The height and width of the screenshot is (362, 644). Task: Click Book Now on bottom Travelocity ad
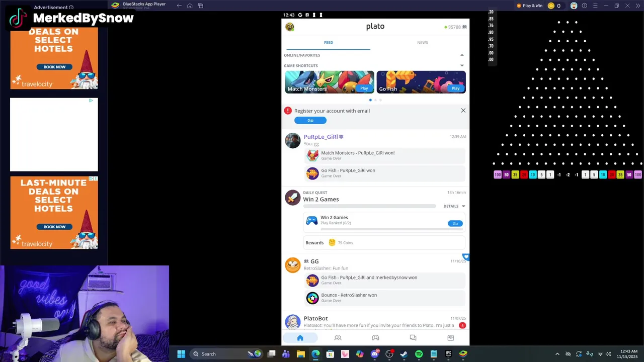pyautogui.click(x=54, y=227)
